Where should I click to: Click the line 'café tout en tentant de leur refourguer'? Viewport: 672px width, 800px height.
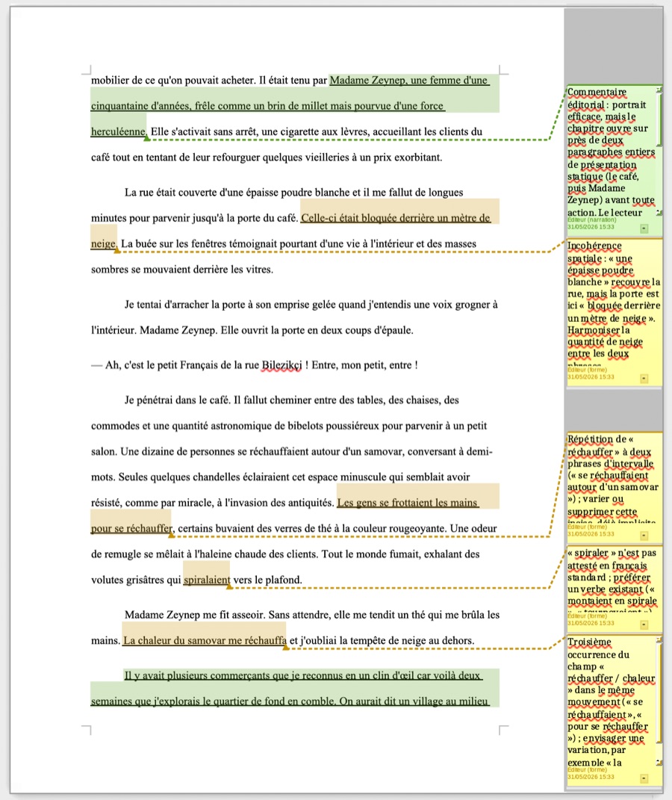[x=267, y=157]
